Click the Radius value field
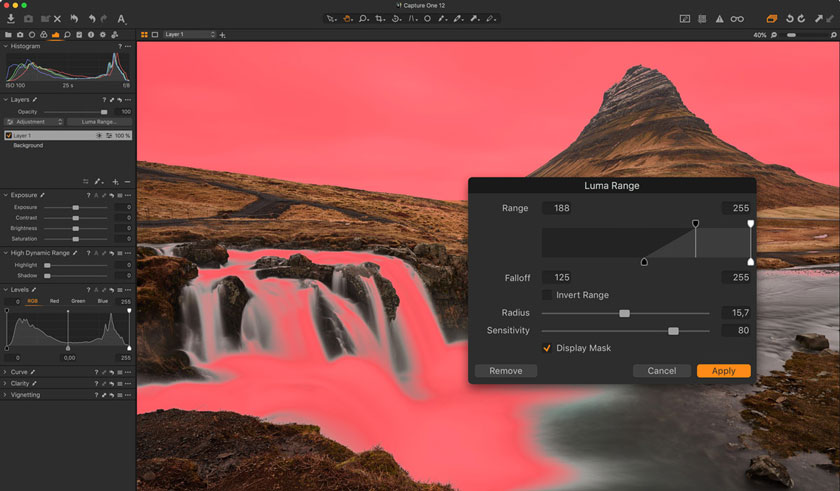This screenshot has height=491, width=840. 736,313
